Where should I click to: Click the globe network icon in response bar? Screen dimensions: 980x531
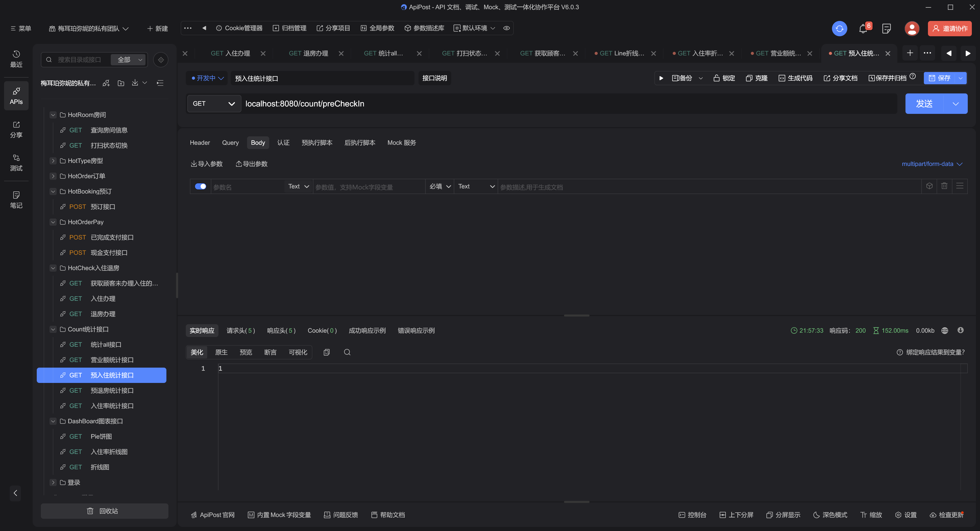coord(945,330)
